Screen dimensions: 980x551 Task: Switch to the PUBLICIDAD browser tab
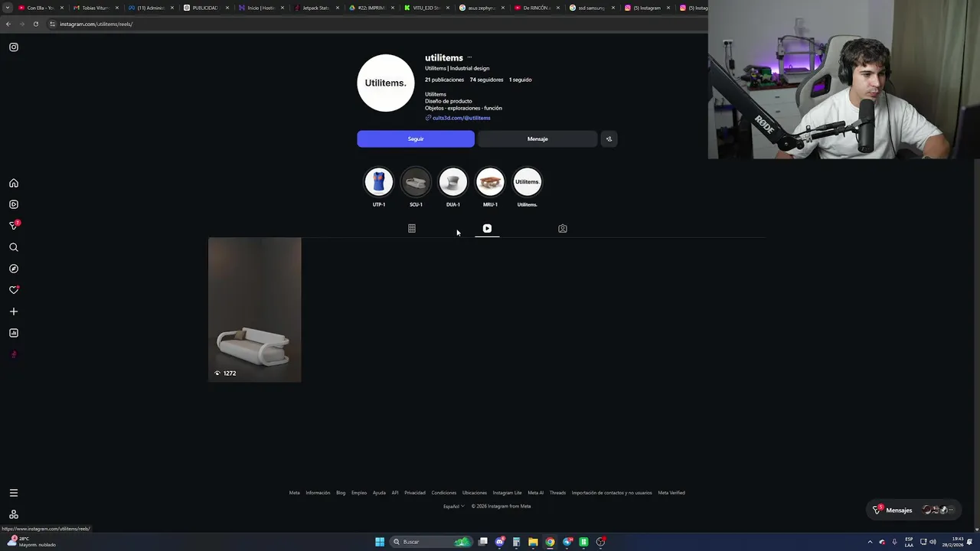click(x=204, y=8)
